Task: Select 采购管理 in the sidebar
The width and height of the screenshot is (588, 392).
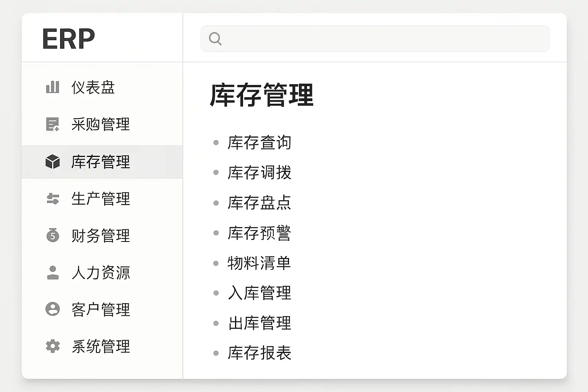Action: click(101, 124)
